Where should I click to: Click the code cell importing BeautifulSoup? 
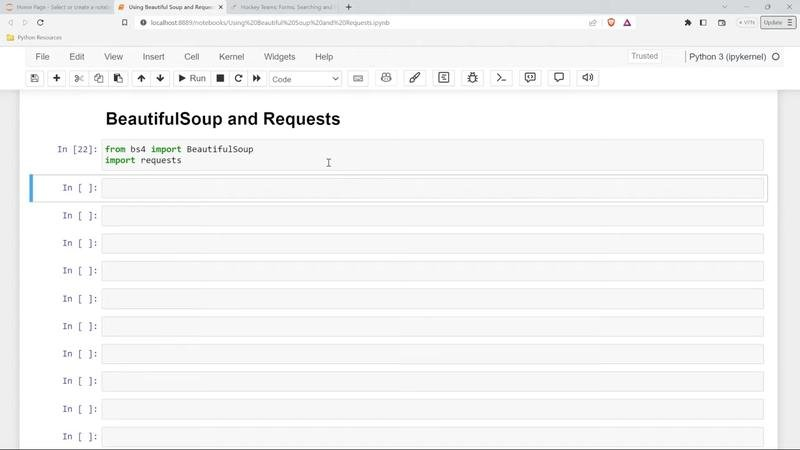tap(432, 155)
